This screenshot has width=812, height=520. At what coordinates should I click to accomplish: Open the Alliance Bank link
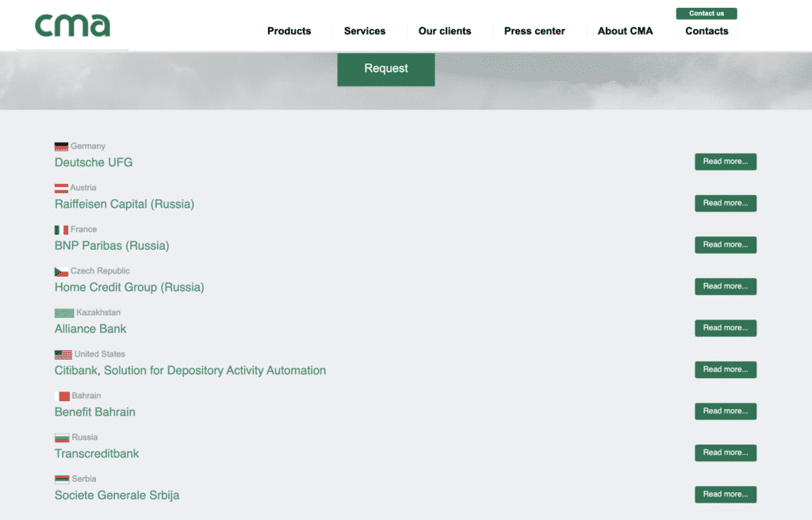pos(90,329)
